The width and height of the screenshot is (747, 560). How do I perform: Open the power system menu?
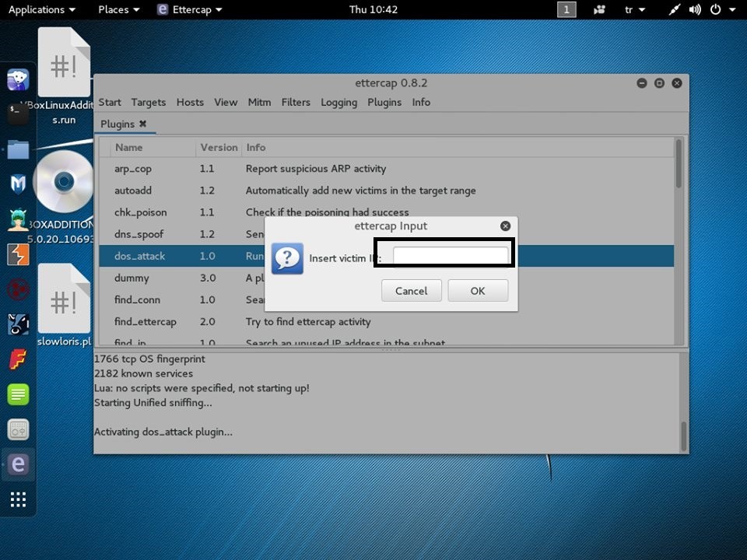(722, 9)
